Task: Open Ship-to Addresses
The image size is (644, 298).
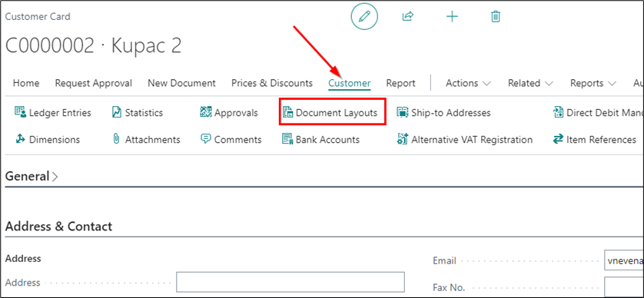Action: point(443,112)
